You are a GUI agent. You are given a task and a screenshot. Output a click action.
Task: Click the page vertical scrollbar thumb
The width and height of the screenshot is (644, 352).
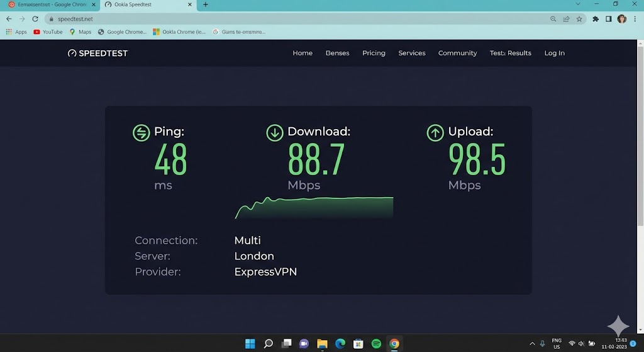coord(640,136)
